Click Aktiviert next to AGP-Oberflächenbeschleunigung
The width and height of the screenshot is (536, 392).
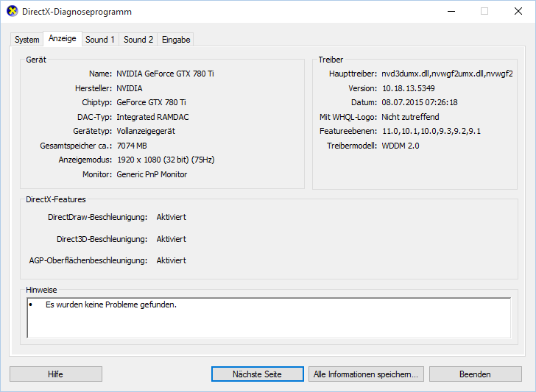[x=172, y=260]
